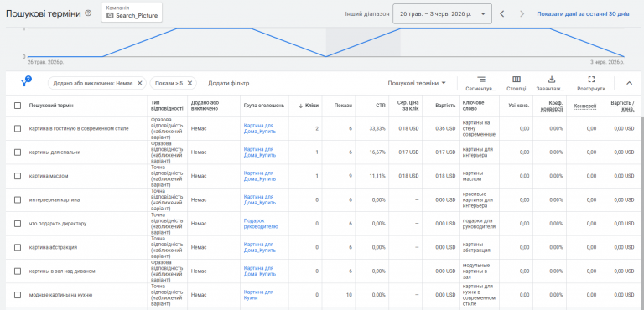This screenshot has height=310, width=644.
Task: Sort by 'Тип відповідності' column header
Action: pyautogui.click(x=167, y=106)
